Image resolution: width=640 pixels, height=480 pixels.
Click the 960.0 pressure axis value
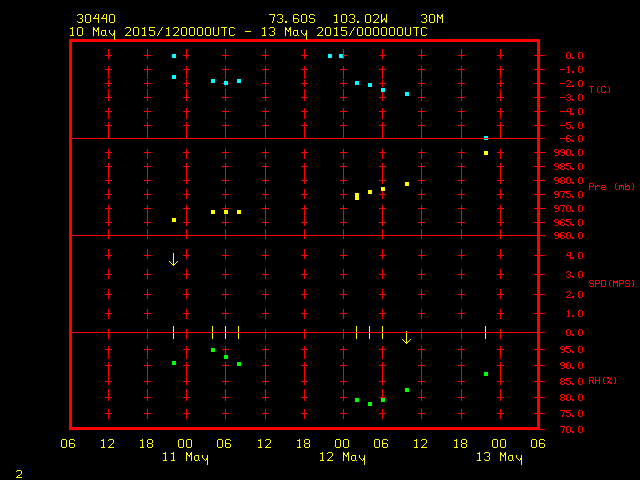[x=568, y=236]
